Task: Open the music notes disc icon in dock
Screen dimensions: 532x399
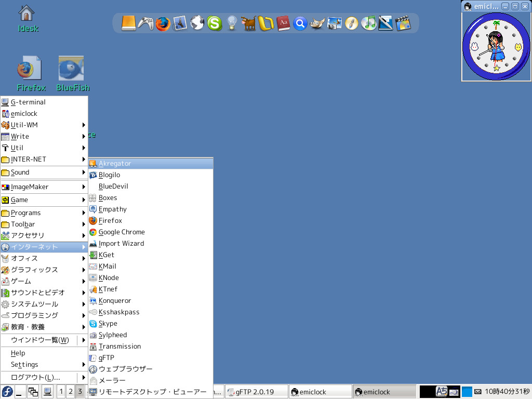Action: pos(368,23)
